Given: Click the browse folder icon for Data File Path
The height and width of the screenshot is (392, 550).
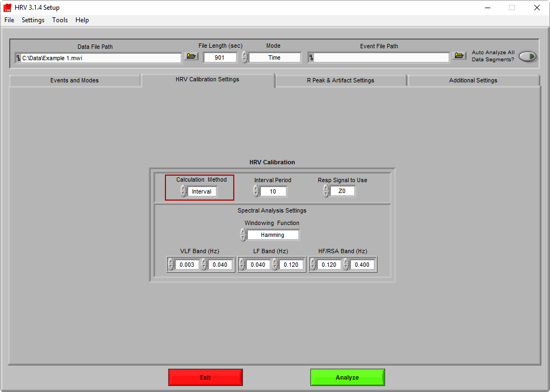Looking at the screenshot, I should click(191, 56).
